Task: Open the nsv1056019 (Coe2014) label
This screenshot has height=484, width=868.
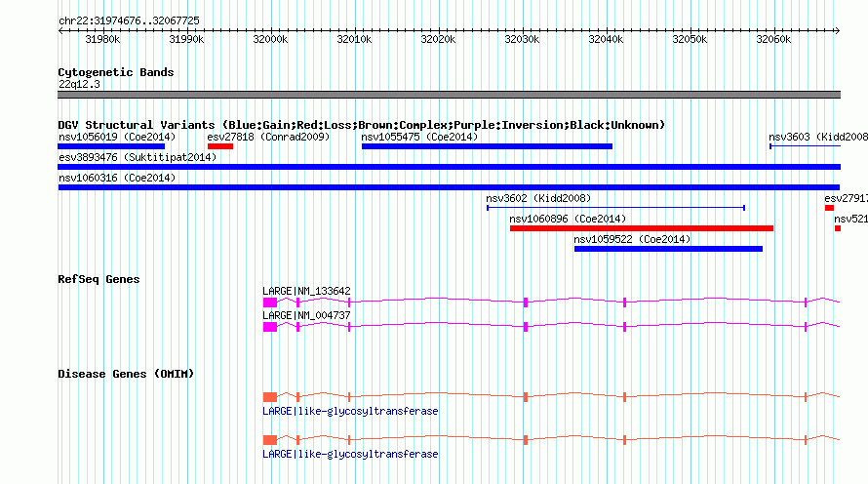Action: [x=117, y=137]
